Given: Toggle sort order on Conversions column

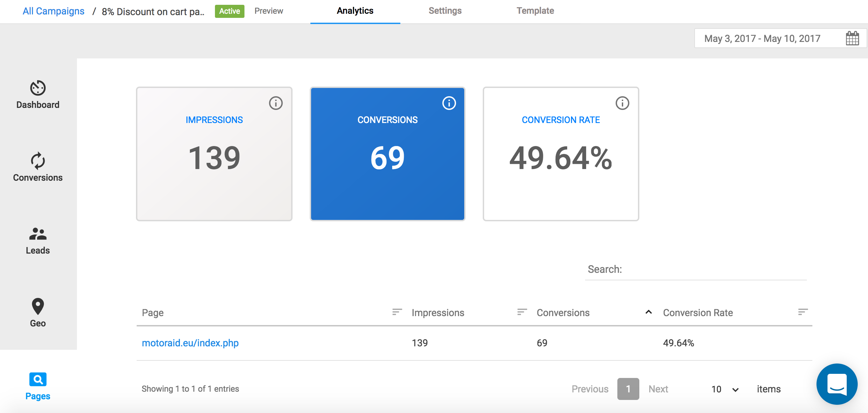Looking at the screenshot, I should click(x=649, y=312).
